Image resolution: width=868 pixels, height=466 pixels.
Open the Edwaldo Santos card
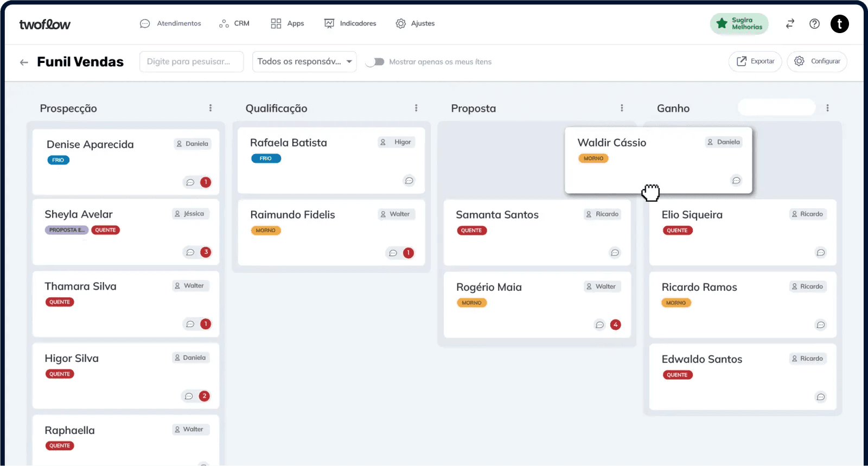tap(743, 376)
